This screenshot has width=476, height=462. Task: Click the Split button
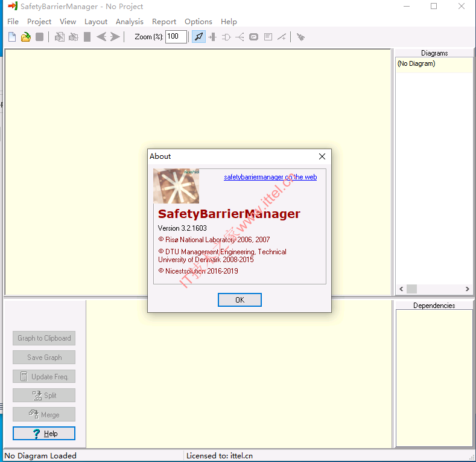(44, 396)
